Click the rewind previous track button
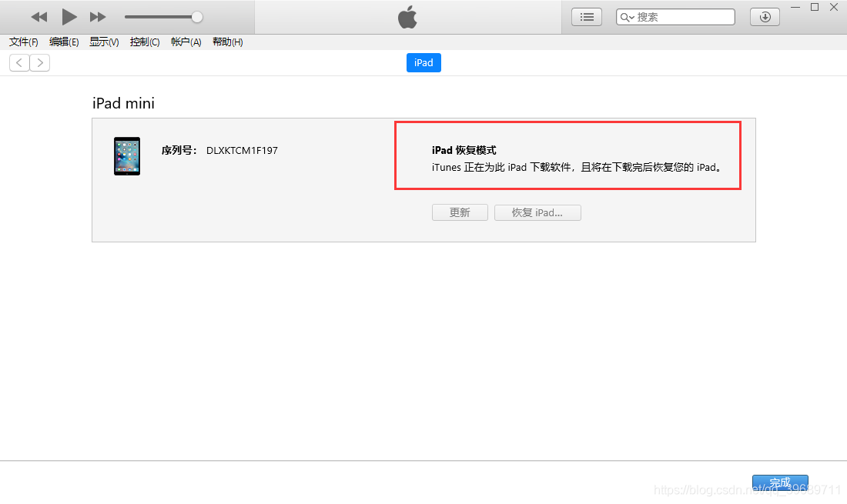Image resolution: width=847 pixels, height=504 pixels. pyautogui.click(x=39, y=17)
